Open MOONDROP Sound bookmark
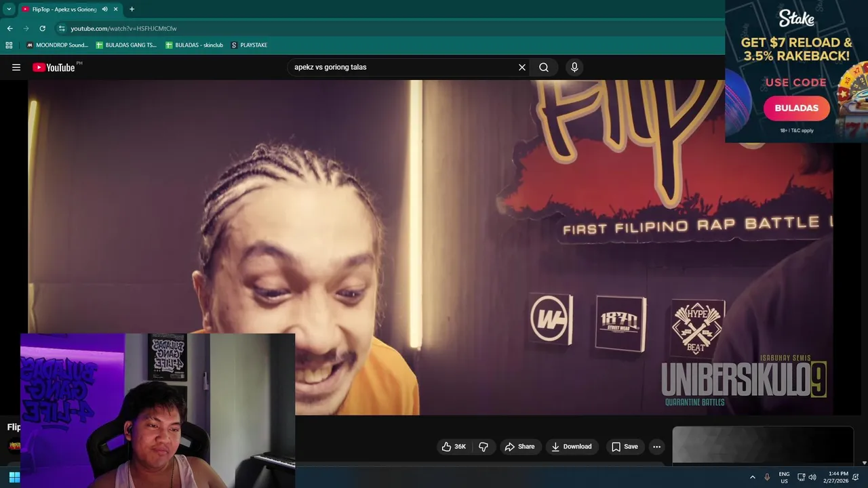The height and width of the screenshot is (488, 868). (x=57, y=45)
